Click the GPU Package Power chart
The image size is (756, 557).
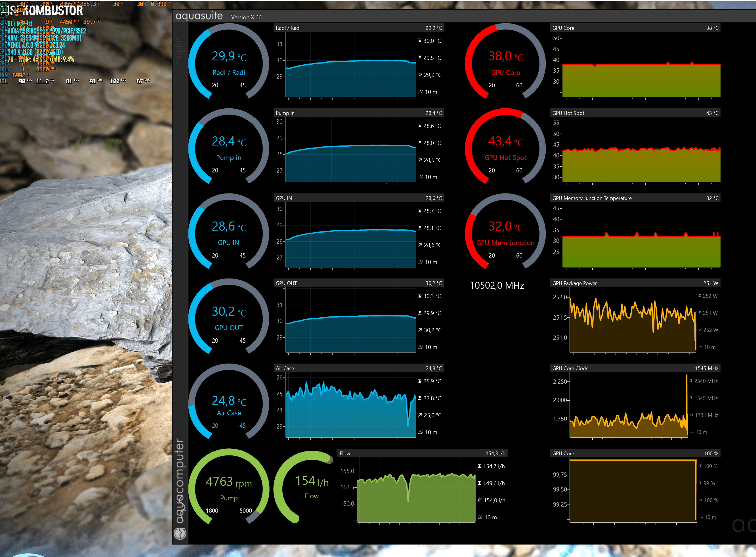(x=633, y=322)
